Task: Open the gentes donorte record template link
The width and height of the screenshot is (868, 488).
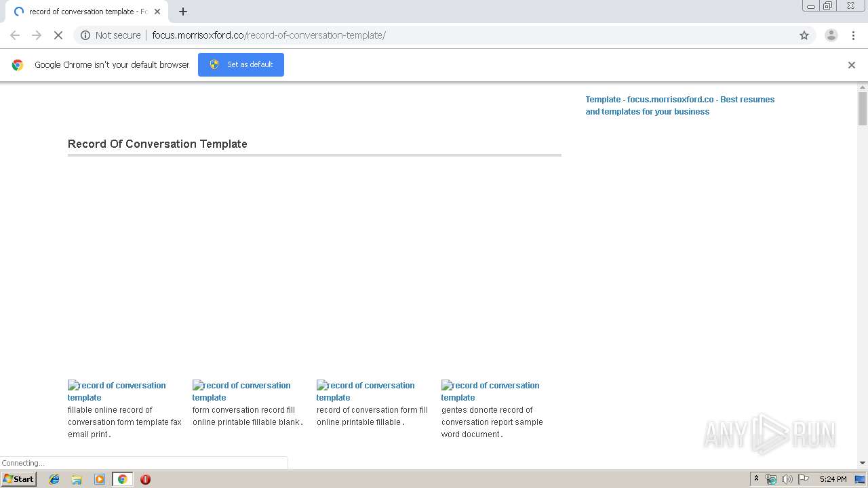Action: [x=490, y=391]
